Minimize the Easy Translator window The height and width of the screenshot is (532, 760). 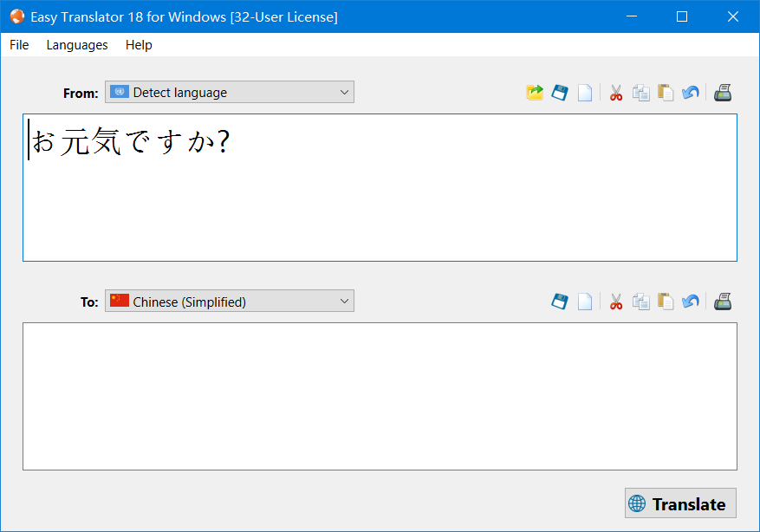[x=632, y=16]
